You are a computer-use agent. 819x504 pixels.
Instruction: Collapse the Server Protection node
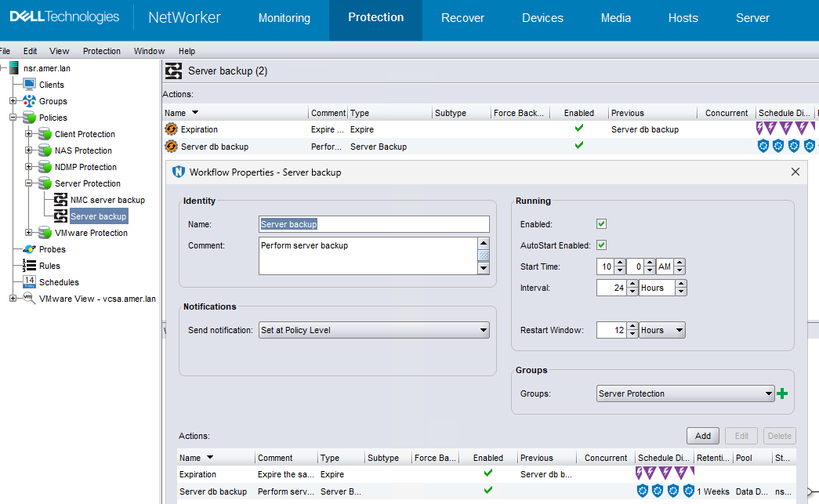tap(29, 183)
